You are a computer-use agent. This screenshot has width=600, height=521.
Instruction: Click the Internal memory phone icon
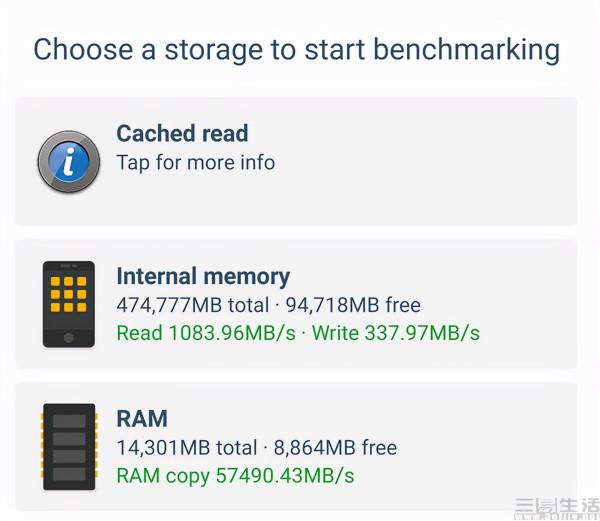[x=68, y=304]
